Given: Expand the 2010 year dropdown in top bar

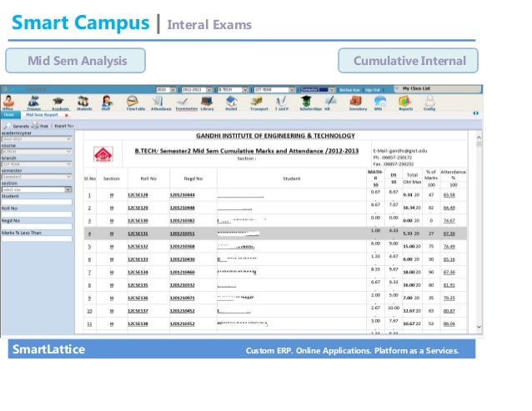Looking at the screenshot, I should tap(173, 89).
